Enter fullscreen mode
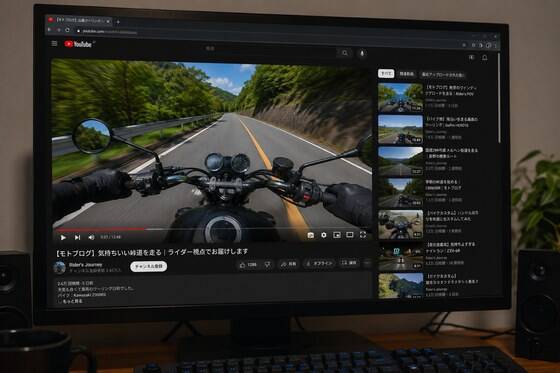560x373 pixels. [x=363, y=234]
